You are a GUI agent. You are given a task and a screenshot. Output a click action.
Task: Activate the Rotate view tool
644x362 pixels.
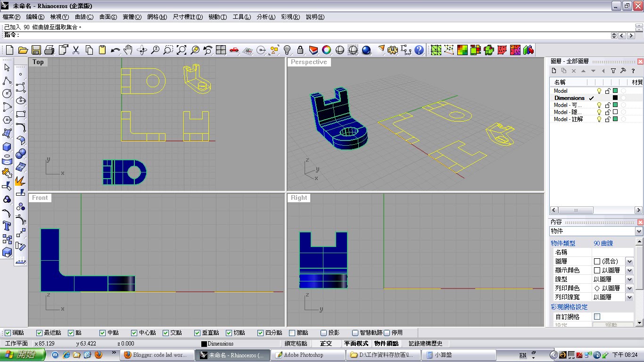pos(142,49)
